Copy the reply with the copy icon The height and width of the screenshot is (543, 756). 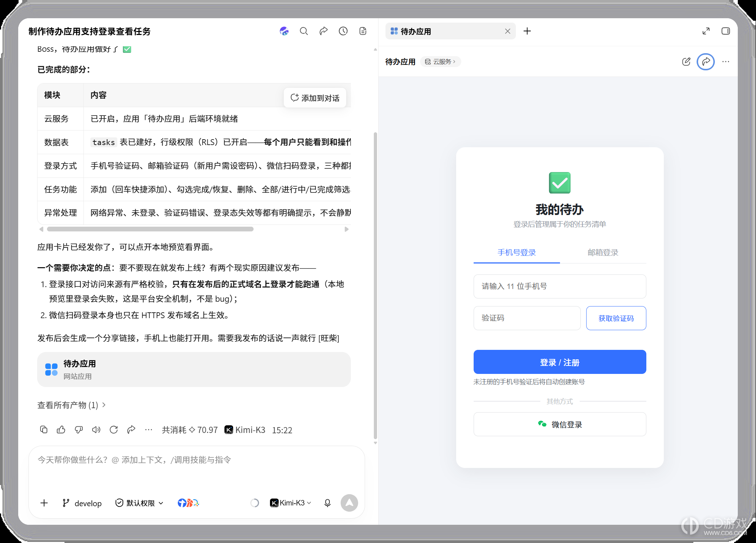[x=44, y=430]
